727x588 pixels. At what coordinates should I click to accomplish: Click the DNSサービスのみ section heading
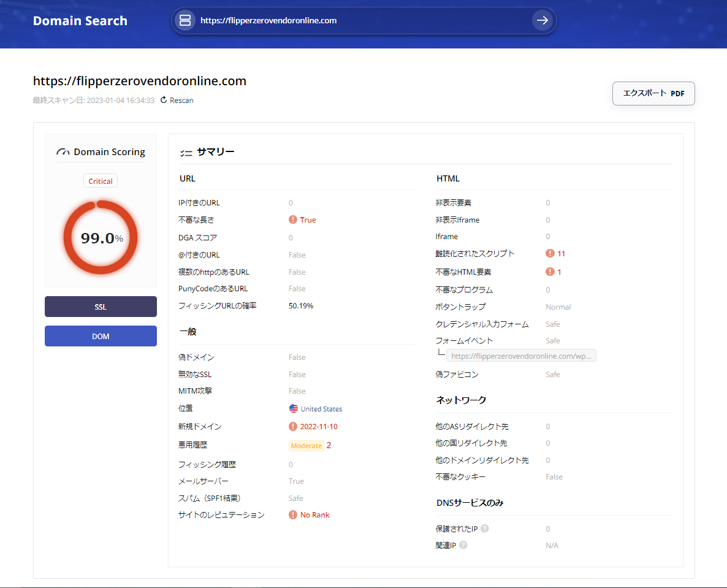[470, 503]
